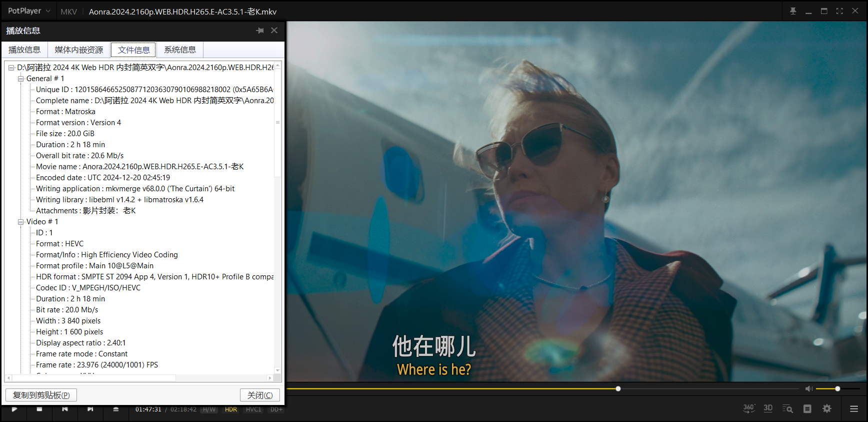Open the control panel gear icon

pos(827,408)
